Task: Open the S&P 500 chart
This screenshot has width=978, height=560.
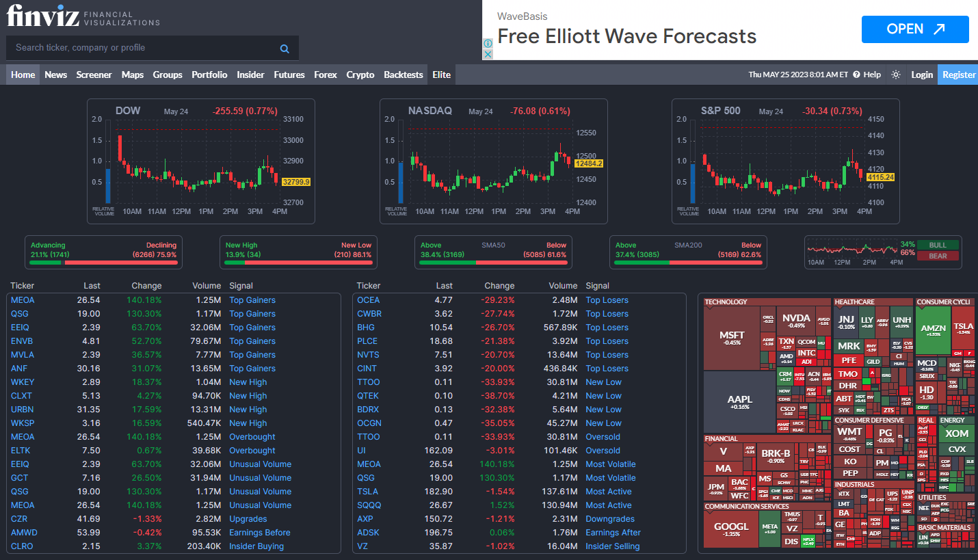Action: (786, 161)
